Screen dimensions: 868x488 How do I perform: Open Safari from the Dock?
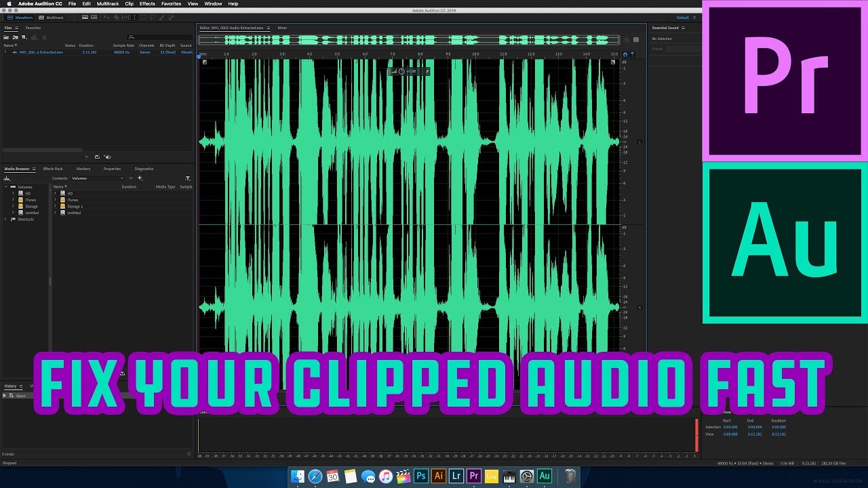coord(315,476)
